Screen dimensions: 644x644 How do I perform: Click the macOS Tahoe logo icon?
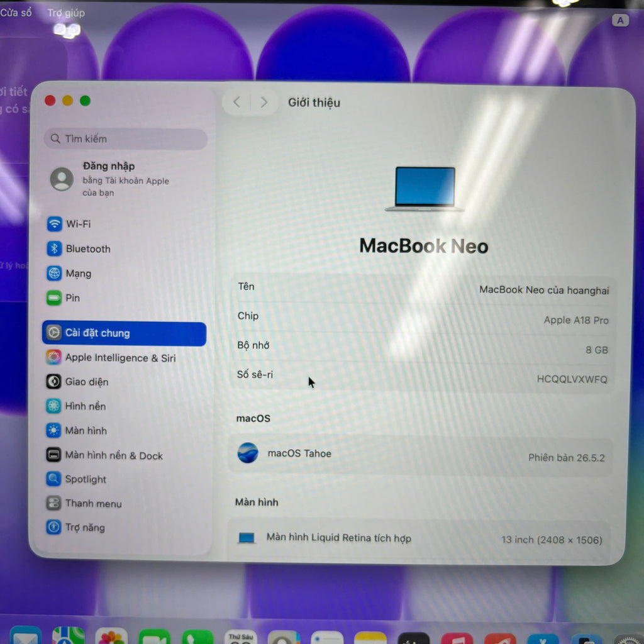[x=248, y=453]
